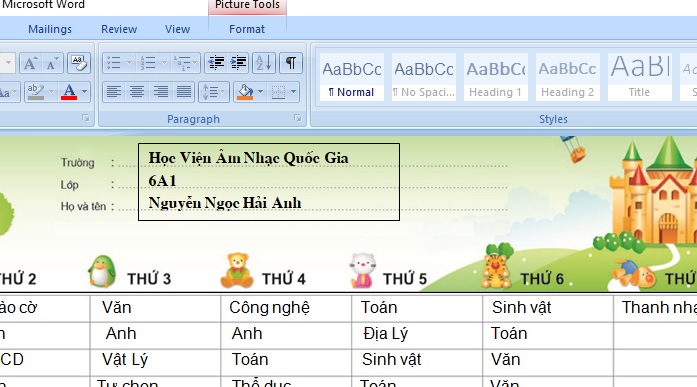
Task: Apply the No Spacing style
Action: click(424, 77)
